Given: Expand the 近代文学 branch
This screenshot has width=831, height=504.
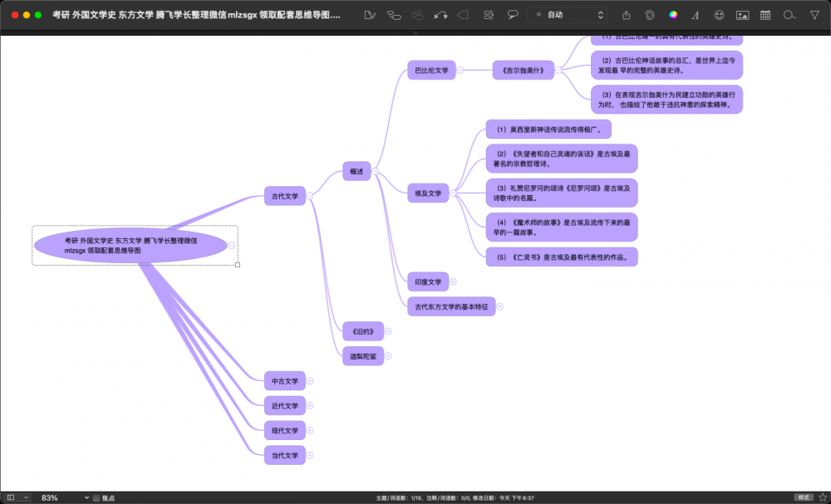Looking at the screenshot, I should pos(309,405).
